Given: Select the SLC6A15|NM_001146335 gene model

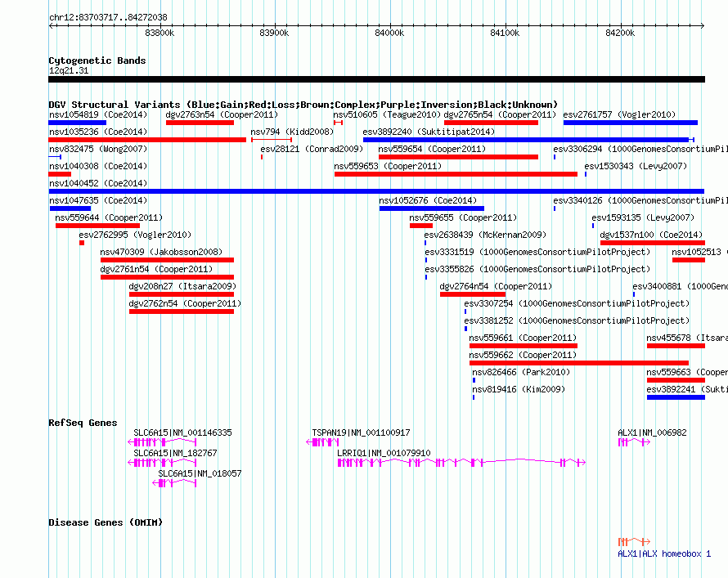Looking at the screenshot, I should click(x=162, y=442).
